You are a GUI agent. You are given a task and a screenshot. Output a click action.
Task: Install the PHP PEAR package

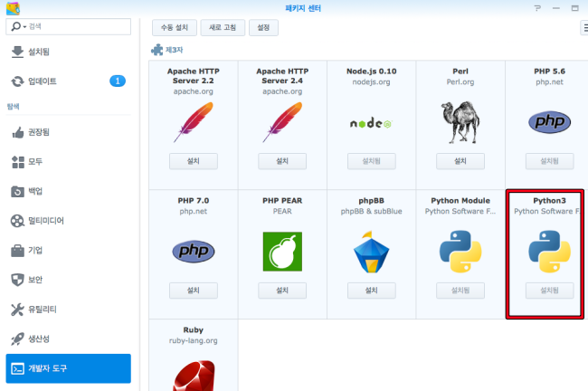coord(282,291)
